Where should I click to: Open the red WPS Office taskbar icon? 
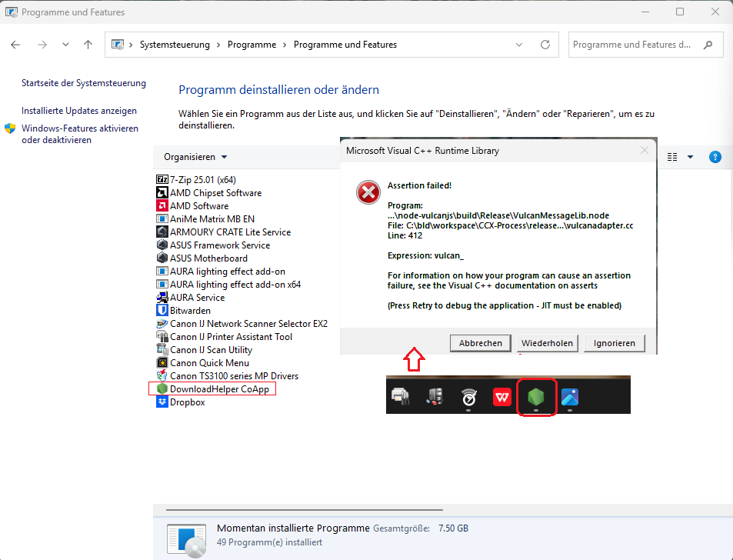pyautogui.click(x=502, y=398)
